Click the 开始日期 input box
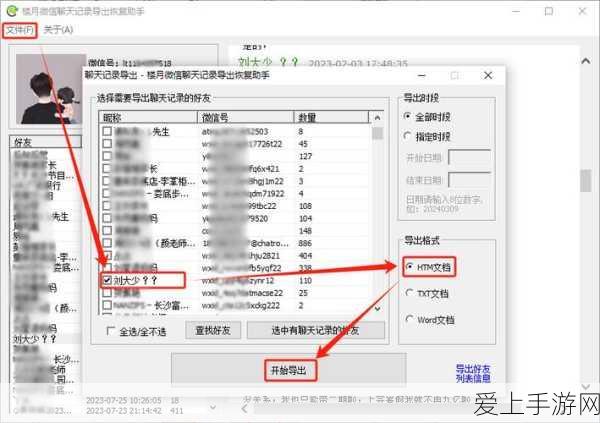Screen dimensions: 600x423 (x=469, y=157)
